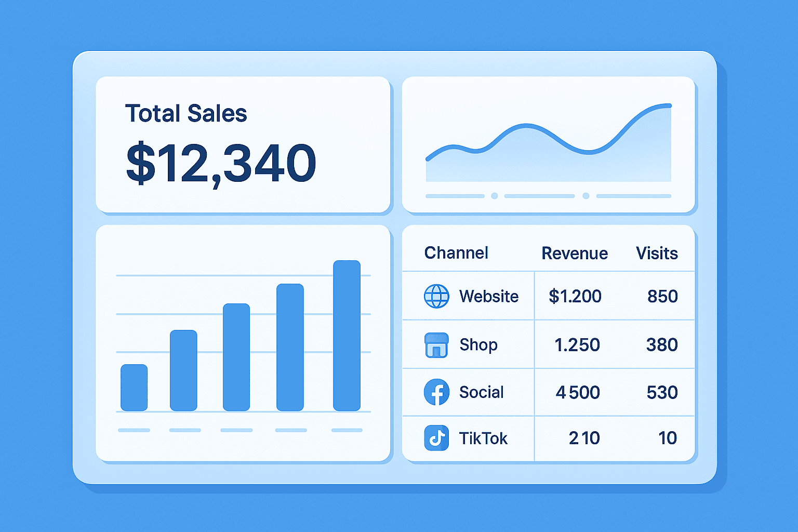Open the Website row label
The image size is (798, 532).
488,297
